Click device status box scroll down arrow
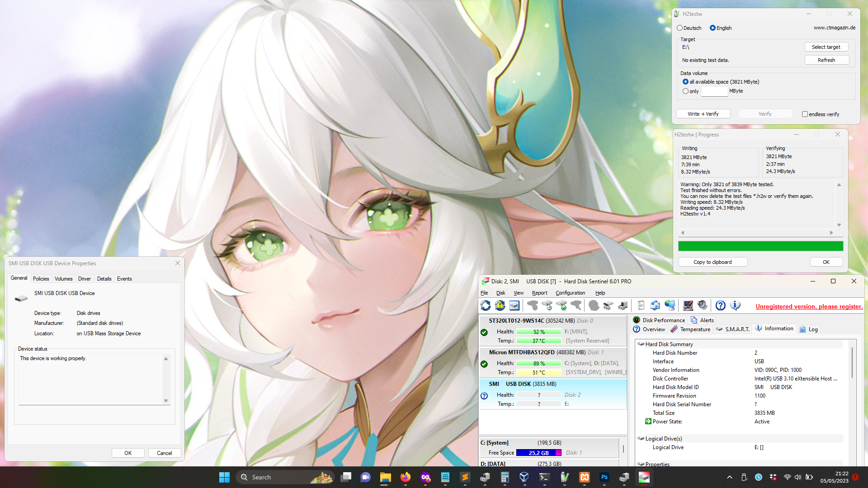 [166, 401]
